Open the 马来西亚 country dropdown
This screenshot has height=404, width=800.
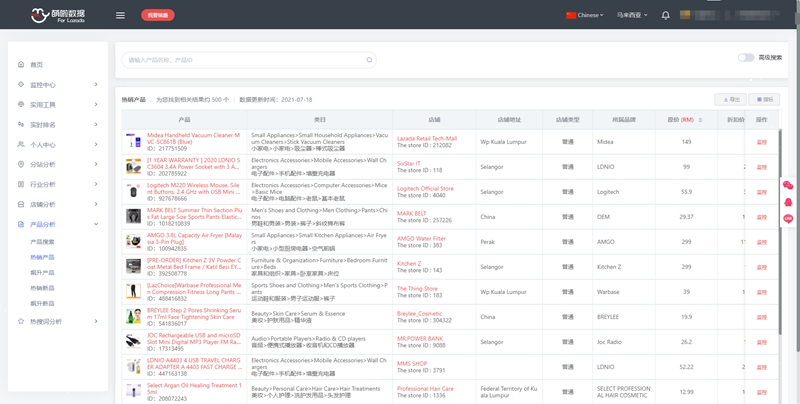click(x=631, y=15)
